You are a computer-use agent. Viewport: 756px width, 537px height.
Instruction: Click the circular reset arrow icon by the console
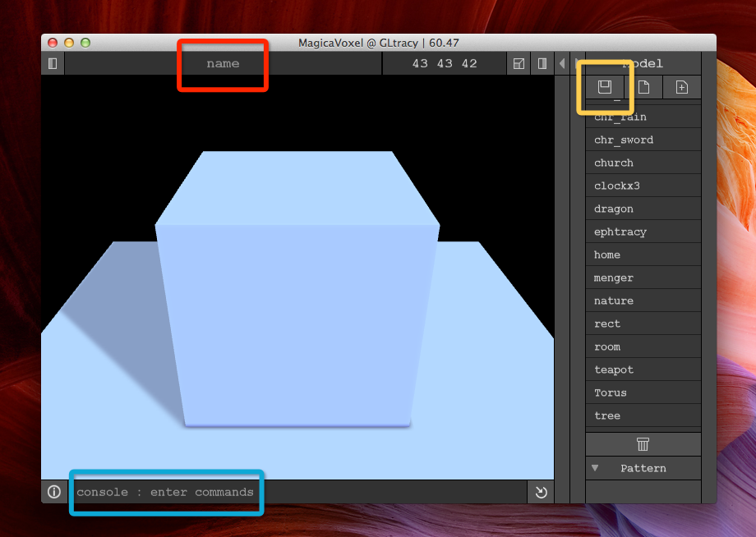[x=541, y=492]
